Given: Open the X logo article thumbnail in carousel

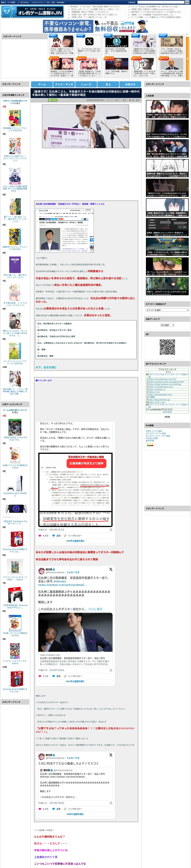Looking at the screenshot, I should pyautogui.click(x=89, y=41).
